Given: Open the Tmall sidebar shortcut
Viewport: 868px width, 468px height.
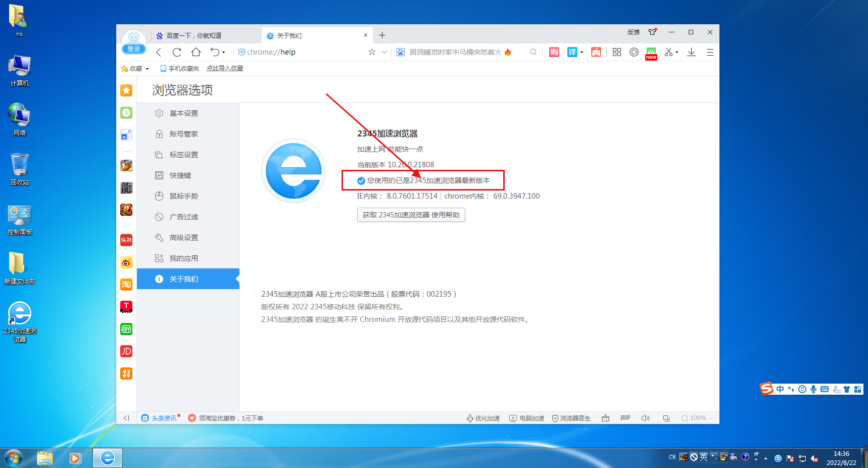Looking at the screenshot, I should (126, 307).
